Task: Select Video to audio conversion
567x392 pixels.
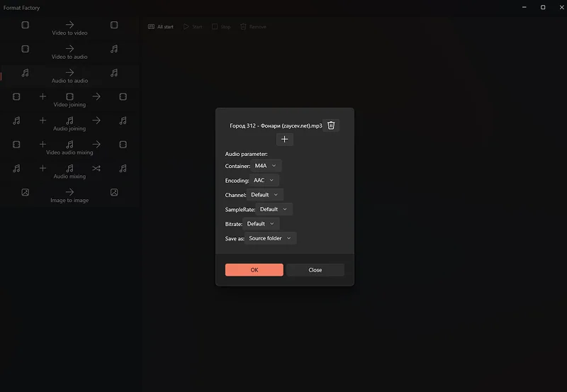Action: tap(69, 52)
